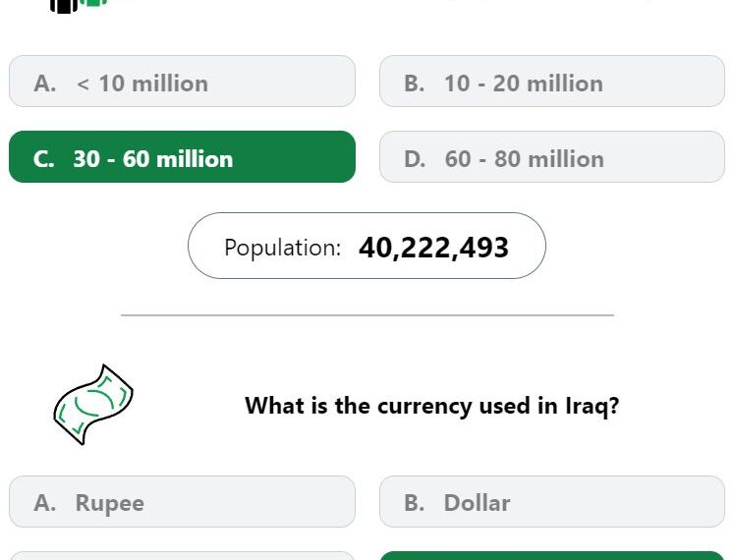
Task: Click the population number 40,222,493
Action: [x=433, y=248]
